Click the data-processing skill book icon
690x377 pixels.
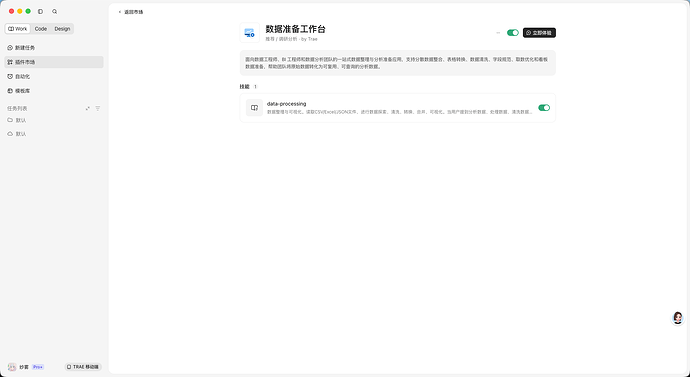254,108
